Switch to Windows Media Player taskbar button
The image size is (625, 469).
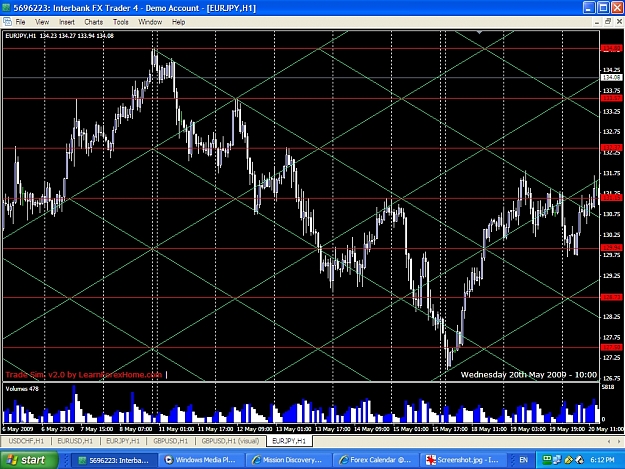point(202,460)
